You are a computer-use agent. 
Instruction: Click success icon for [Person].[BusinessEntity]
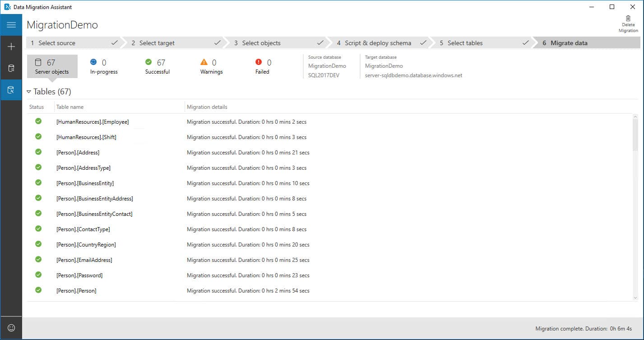(38, 182)
